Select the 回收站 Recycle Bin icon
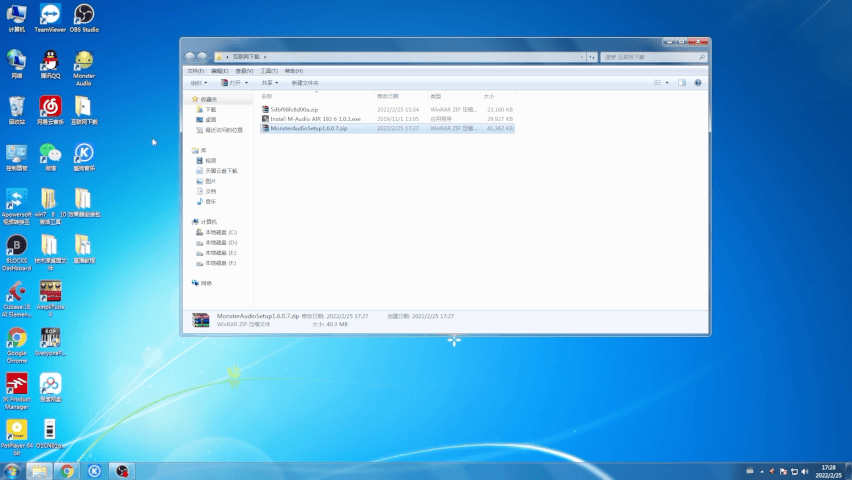852x480 pixels. (x=16, y=110)
